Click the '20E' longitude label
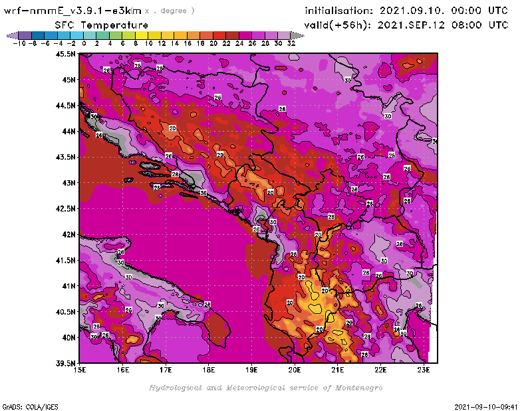Viewport: 532px width, 411px height. coord(295,370)
